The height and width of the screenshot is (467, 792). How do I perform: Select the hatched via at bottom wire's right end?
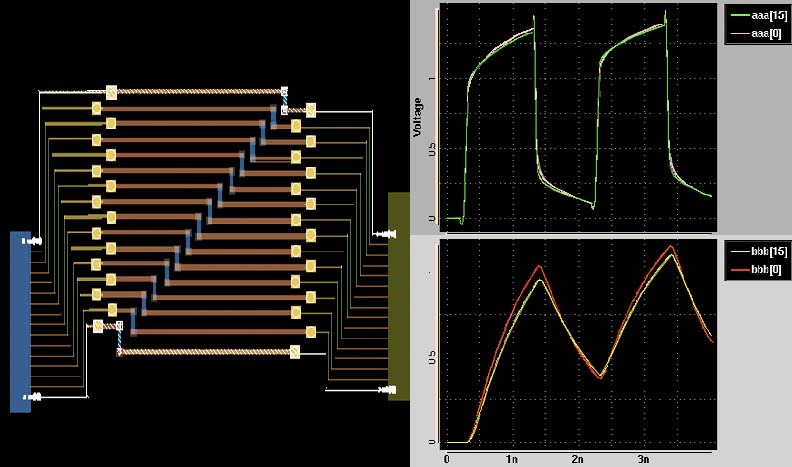click(x=295, y=352)
